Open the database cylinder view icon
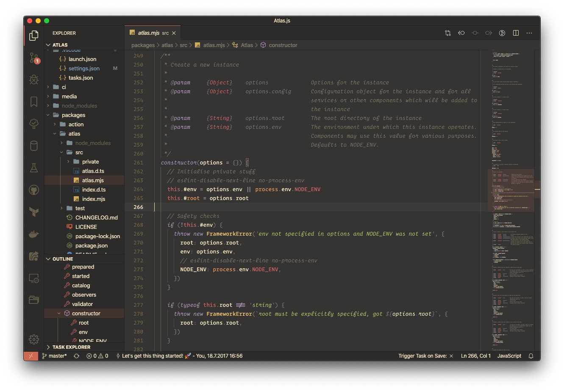The width and height of the screenshot is (564, 392). tap(34, 146)
